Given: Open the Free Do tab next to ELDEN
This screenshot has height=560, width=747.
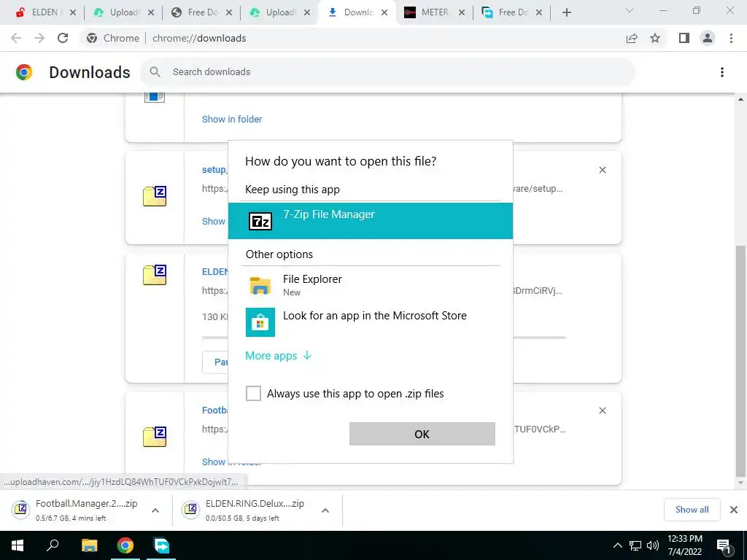Looking at the screenshot, I should tap(203, 12).
